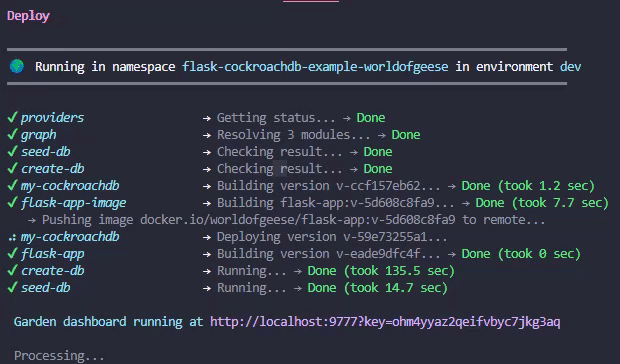Viewport: 620px width, 364px height.
Task: Click 'Done (took 135.5 sec)' status
Action: pos(381,271)
